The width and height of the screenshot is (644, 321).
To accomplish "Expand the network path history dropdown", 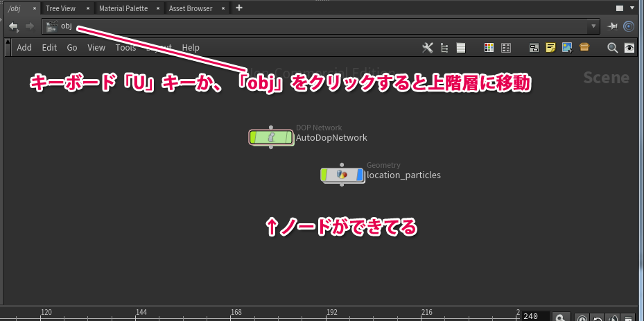I will [593, 26].
